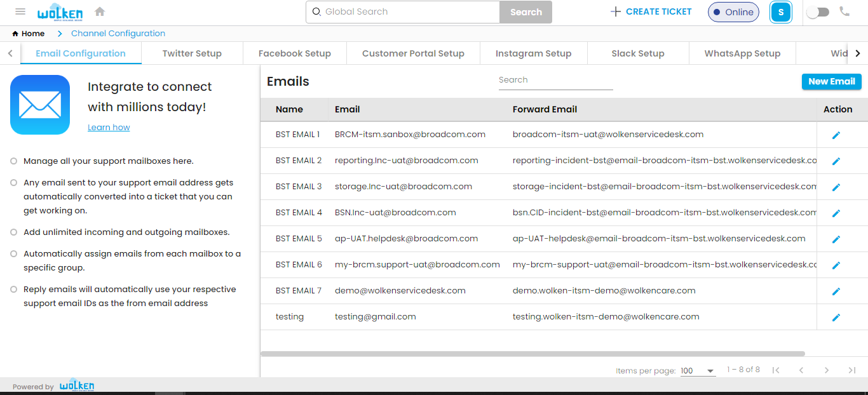Click the large blue mail envelope icon
This screenshot has height=395, width=868.
coord(40,105)
